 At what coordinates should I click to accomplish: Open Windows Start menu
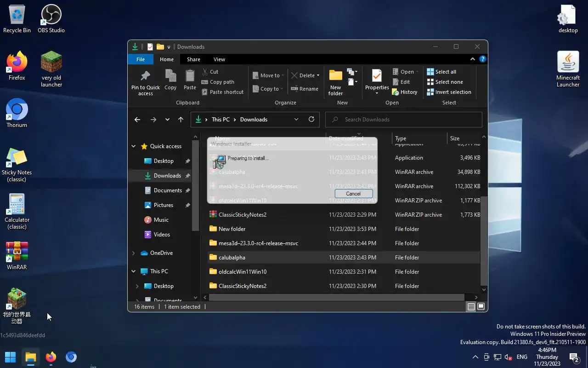10,357
